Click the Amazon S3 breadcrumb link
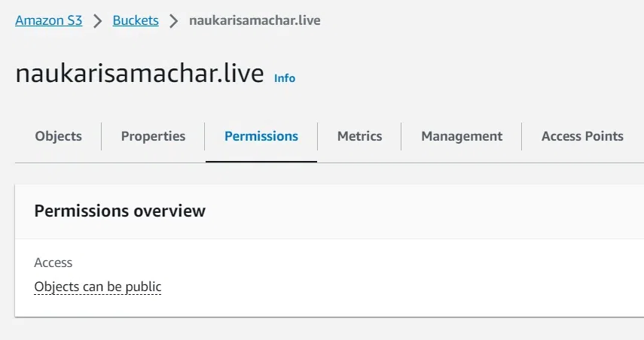Image resolution: width=644 pixels, height=340 pixels. 48,20
